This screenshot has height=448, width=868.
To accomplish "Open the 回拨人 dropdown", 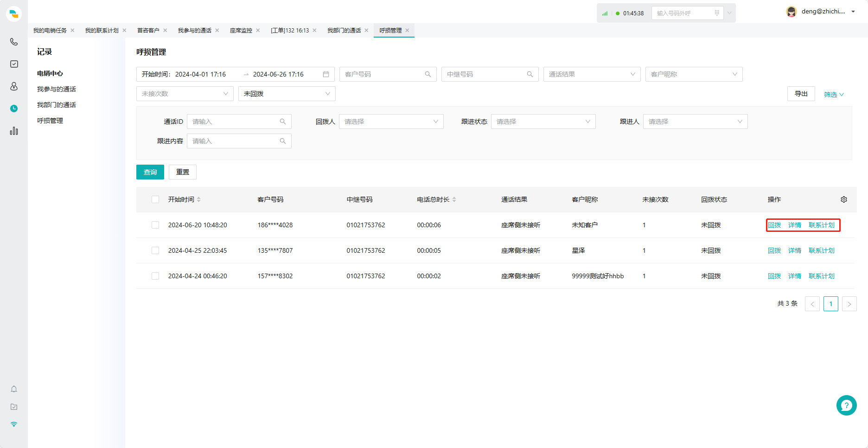I will click(x=391, y=122).
